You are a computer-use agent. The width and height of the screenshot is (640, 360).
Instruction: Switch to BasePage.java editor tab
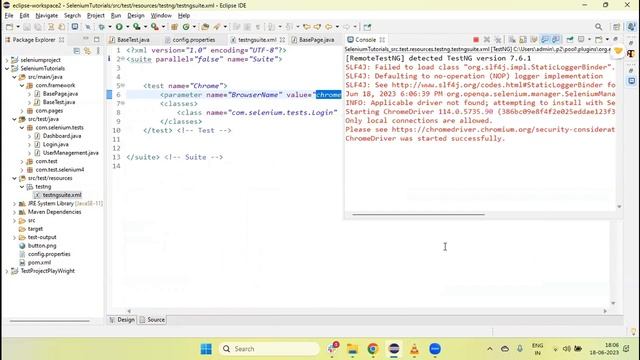click(313, 40)
